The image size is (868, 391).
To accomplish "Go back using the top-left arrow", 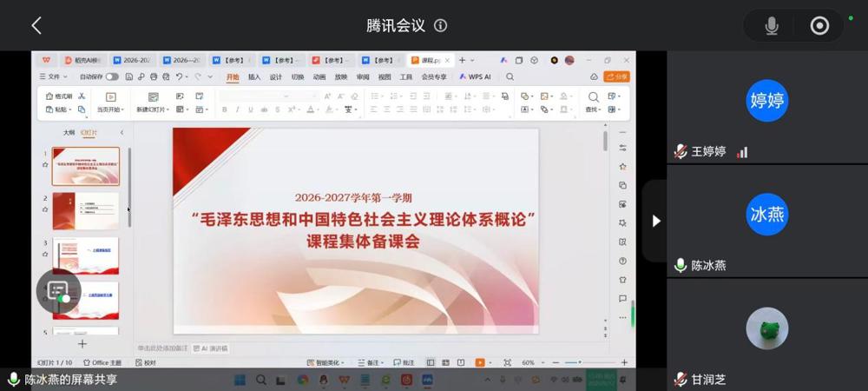I will click(36, 25).
